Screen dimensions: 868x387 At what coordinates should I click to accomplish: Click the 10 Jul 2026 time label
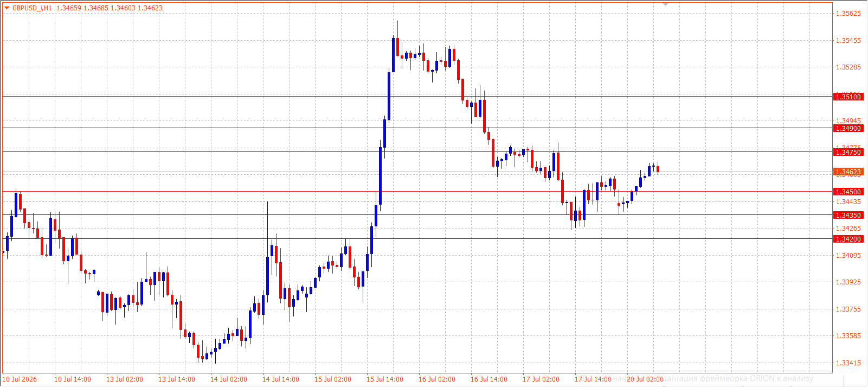pos(20,379)
